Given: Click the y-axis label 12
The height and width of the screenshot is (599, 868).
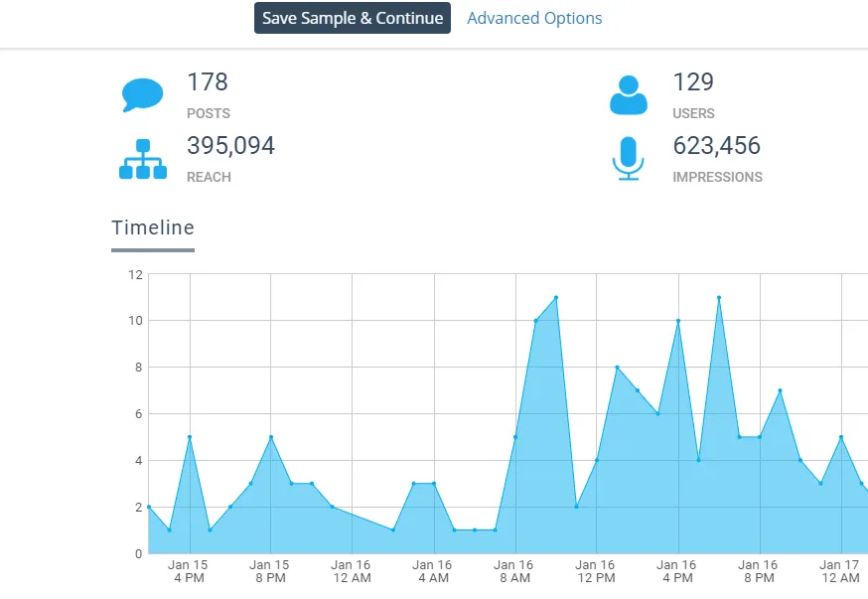Looking at the screenshot, I should pos(136,274).
